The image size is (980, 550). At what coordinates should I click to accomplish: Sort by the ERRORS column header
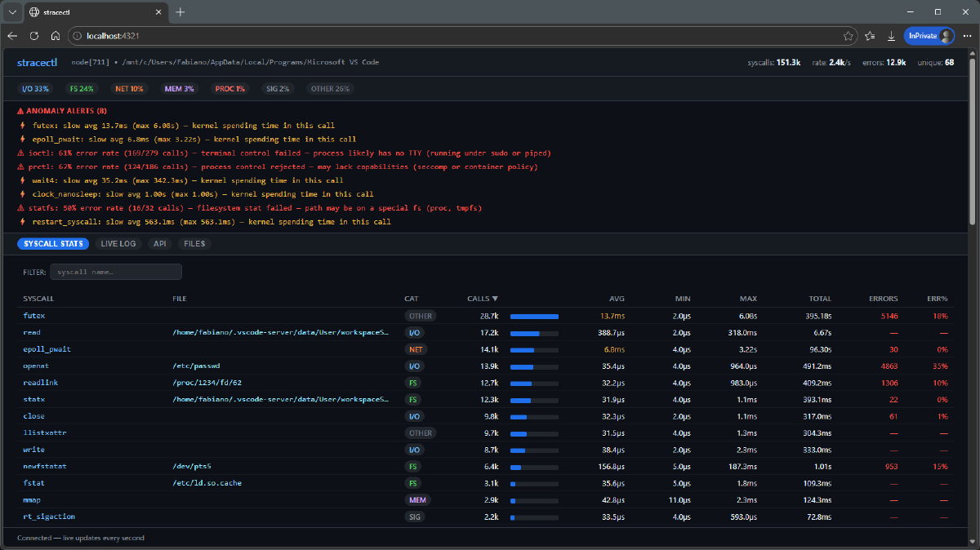coord(884,299)
